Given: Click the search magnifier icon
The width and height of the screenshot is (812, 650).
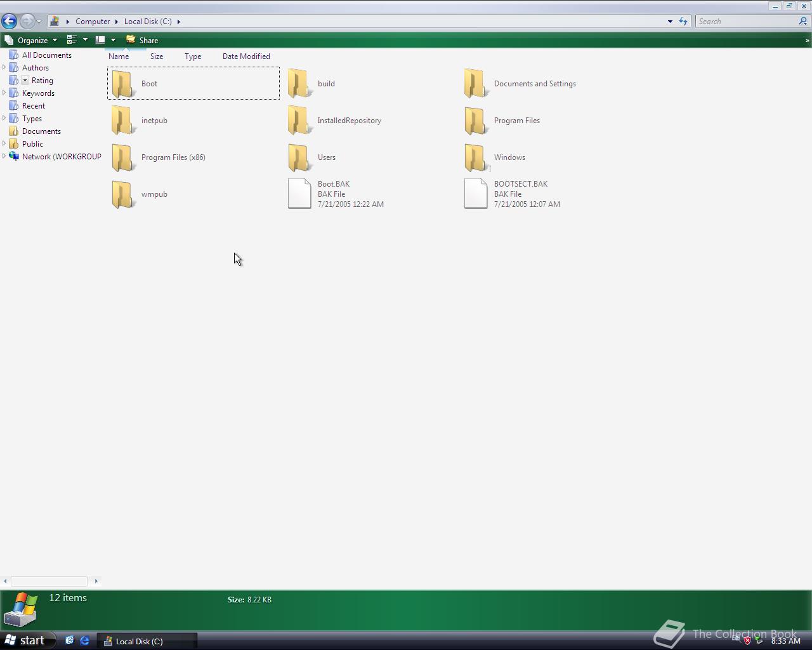Looking at the screenshot, I should pyautogui.click(x=803, y=22).
